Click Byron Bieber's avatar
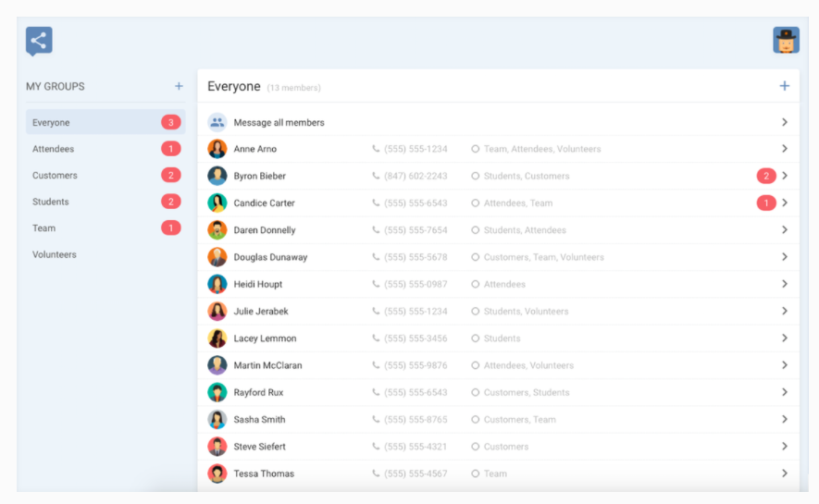819x504 pixels. (x=217, y=176)
